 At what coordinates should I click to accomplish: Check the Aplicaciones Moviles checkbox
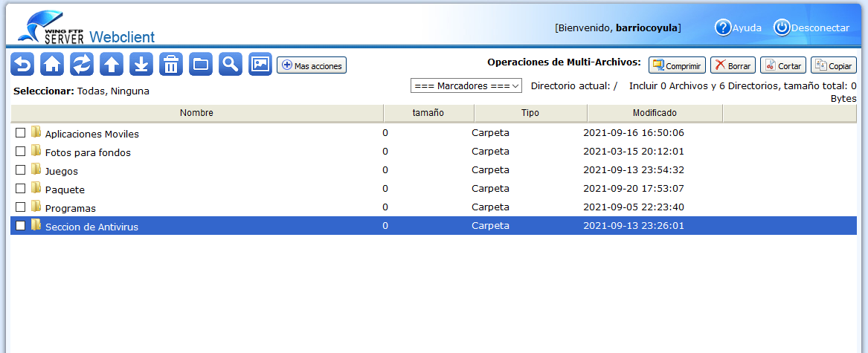[x=21, y=133]
